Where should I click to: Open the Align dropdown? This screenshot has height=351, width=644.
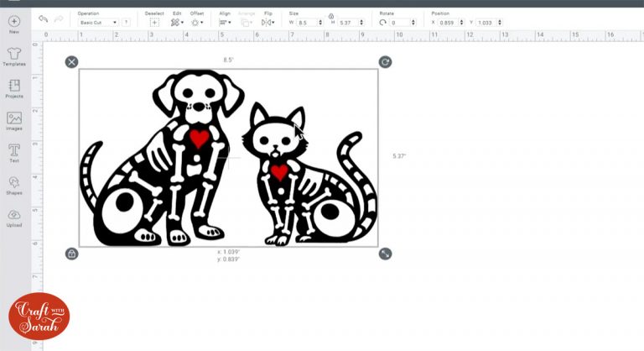[226, 23]
